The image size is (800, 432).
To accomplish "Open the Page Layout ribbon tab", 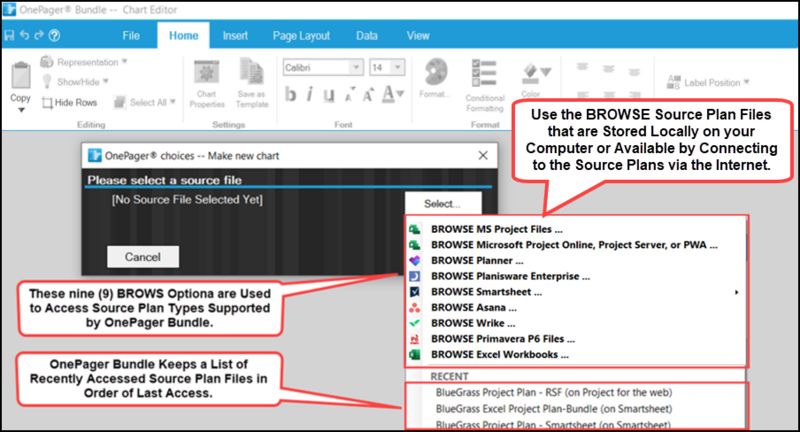I will (x=301, y=36).
